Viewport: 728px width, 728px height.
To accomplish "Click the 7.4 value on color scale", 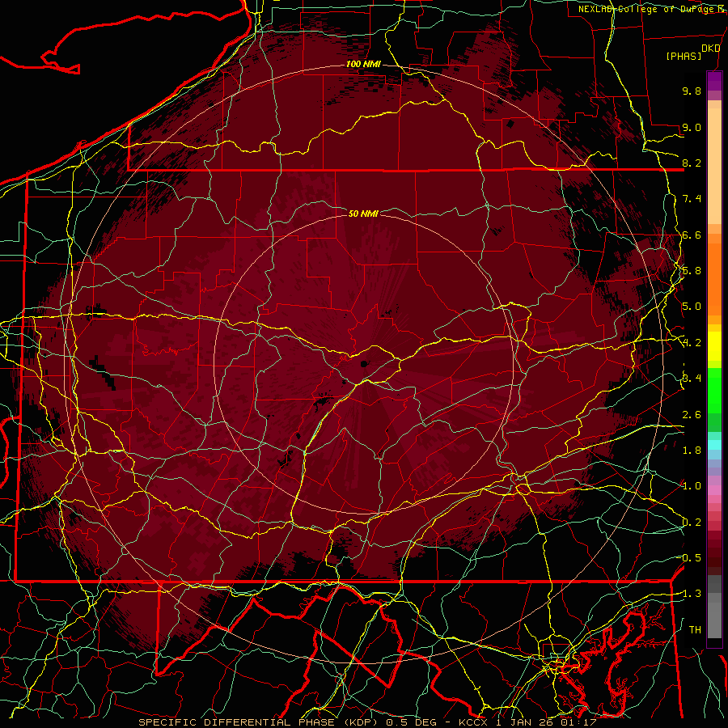I will pos(692,199).
